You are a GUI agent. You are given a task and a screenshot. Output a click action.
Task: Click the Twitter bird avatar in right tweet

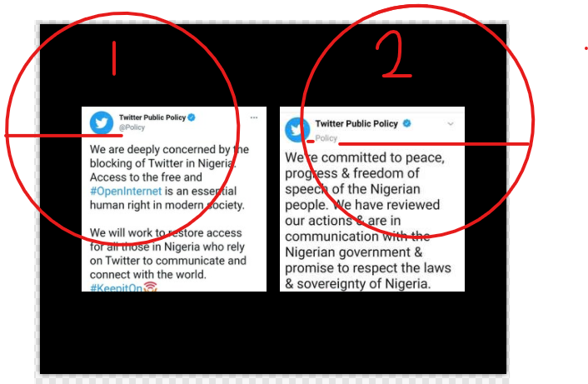point(297,129)
